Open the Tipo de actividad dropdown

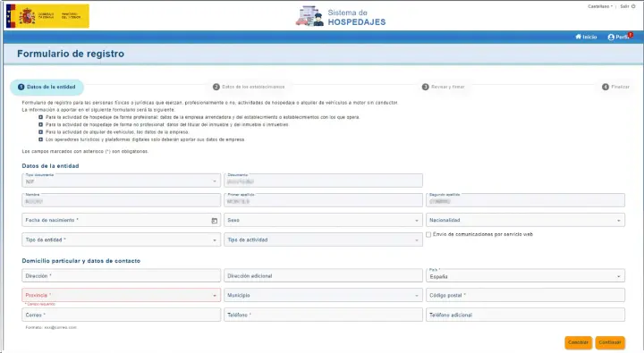coord(323,240)
